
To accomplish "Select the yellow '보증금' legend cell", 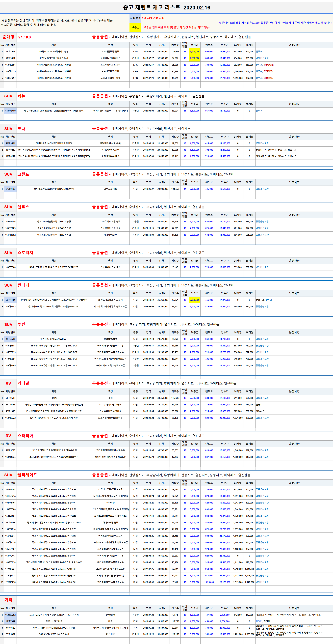I will point(135,27).
